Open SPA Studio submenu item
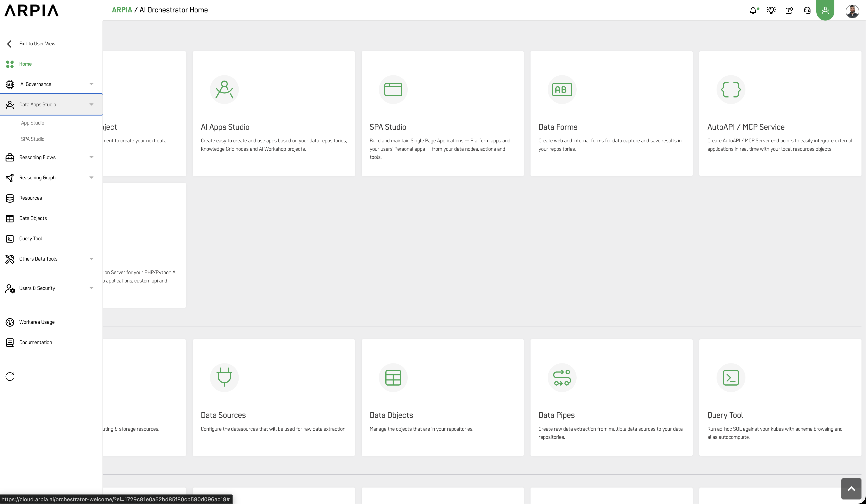The image size is (866, 504). click(x=33, y=139)
